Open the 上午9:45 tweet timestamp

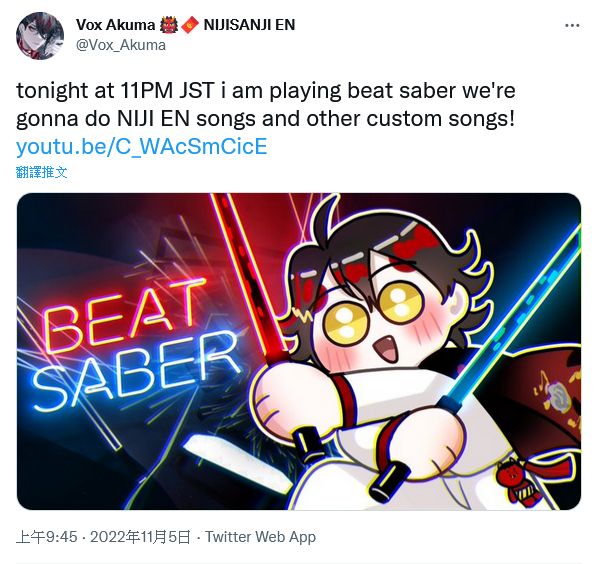pos(47,537)
